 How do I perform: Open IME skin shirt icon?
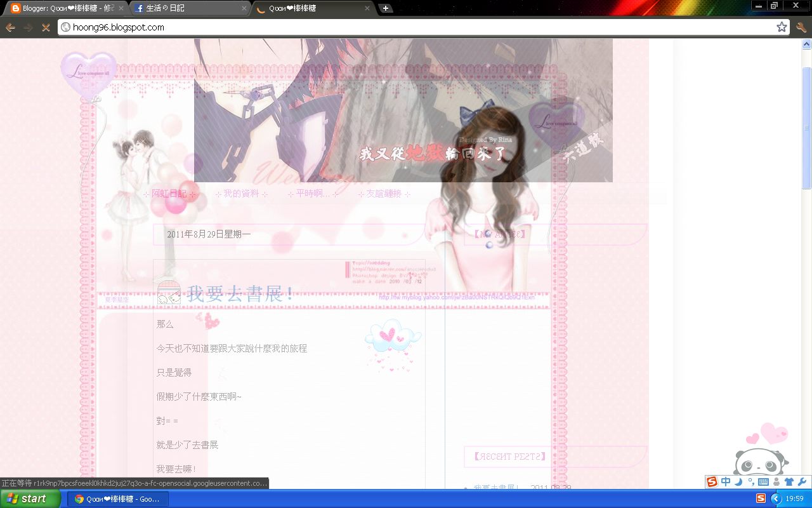(789, 482)
